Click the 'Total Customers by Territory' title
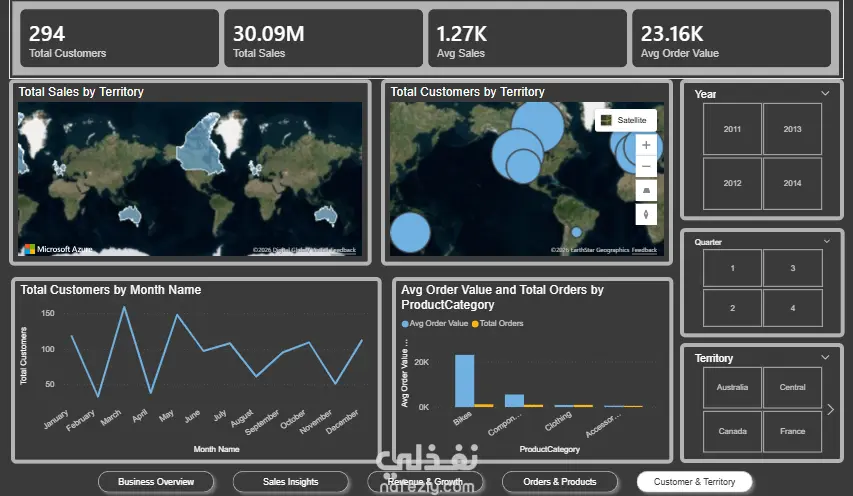853x496 pixels. click(467, 92)
